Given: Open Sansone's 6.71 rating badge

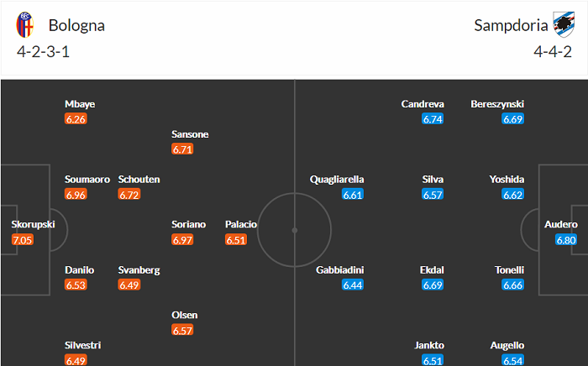Looking at the screenshot, I should (x=182, y=149).
